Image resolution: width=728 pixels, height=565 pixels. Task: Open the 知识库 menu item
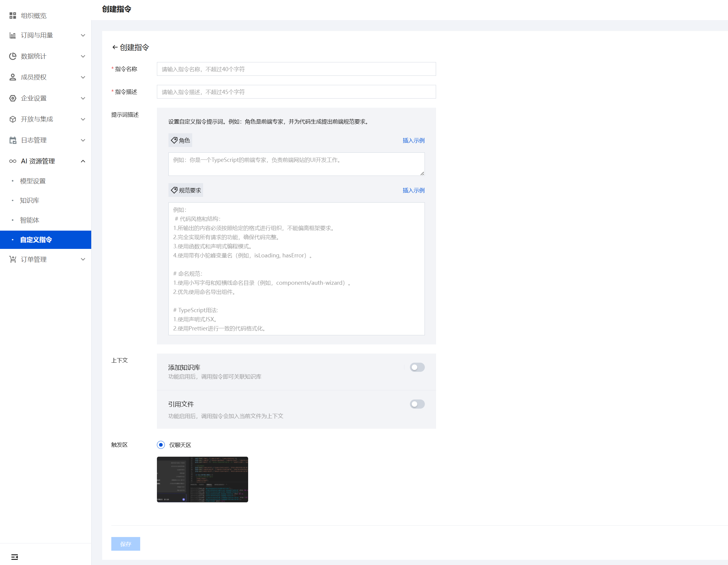click(30, 201)
